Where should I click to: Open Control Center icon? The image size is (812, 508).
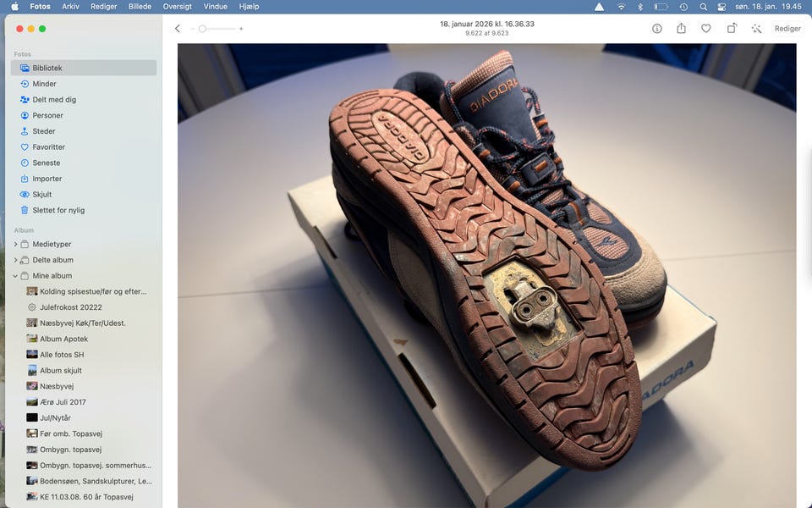721,7
